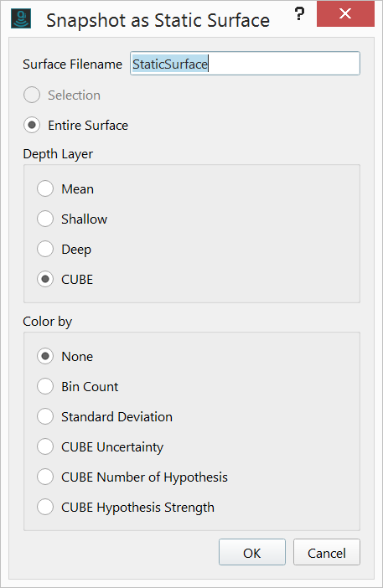Click the Cancel button

point(327,552)
